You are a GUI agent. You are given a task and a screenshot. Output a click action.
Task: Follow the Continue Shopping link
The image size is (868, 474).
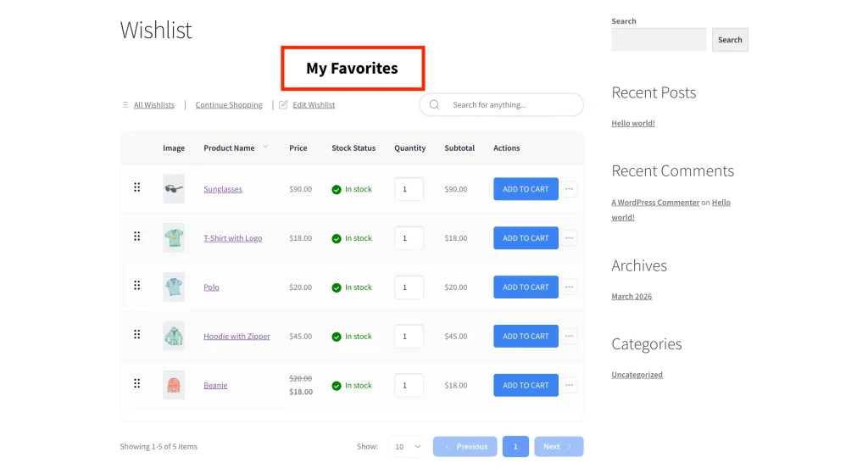[x=229, y=104]
